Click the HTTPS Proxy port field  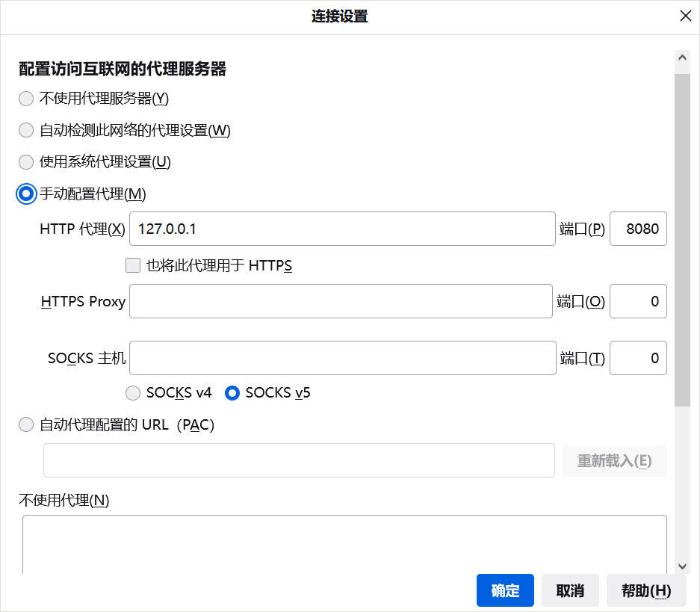(638, 302)
